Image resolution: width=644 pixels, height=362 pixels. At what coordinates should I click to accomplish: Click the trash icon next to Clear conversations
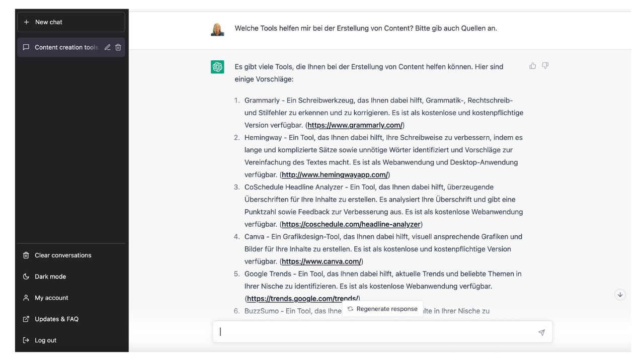pyautogui.click(x=25, y=255)
